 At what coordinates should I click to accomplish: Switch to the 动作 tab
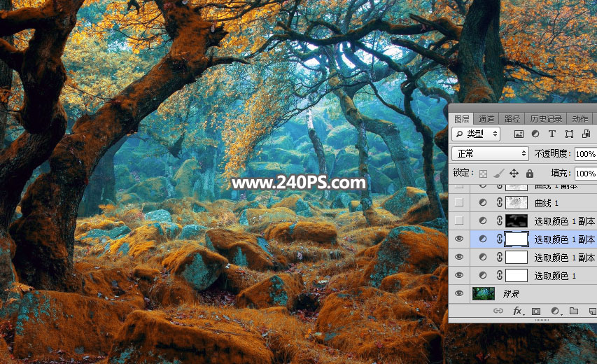(x=580, y=119)
